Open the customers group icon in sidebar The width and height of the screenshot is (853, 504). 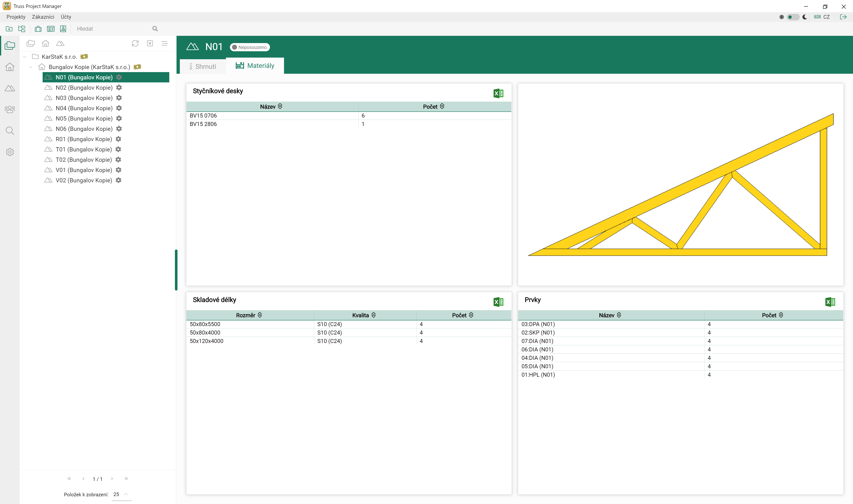[10, 109]
